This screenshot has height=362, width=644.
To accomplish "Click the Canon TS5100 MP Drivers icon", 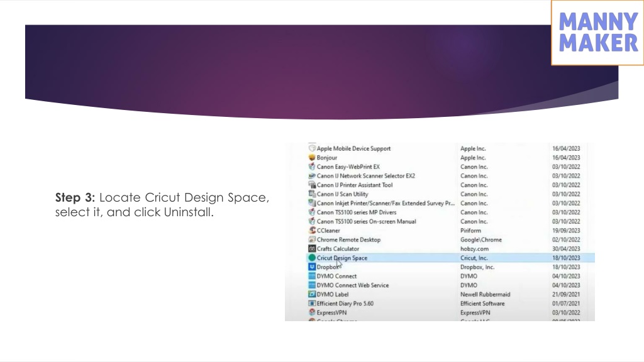I will (312, 212).
